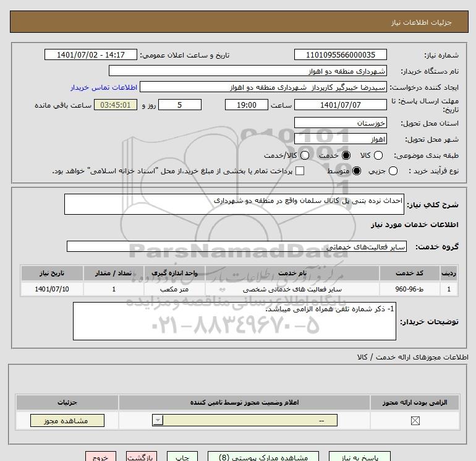Viewport: 476px width, 461px height.
Task: Click the خروج exit button
Action: tap(101, 457)
